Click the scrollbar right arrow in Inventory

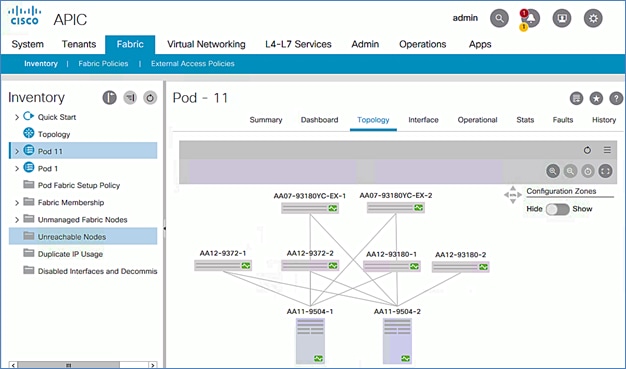[x=153, y=365]
